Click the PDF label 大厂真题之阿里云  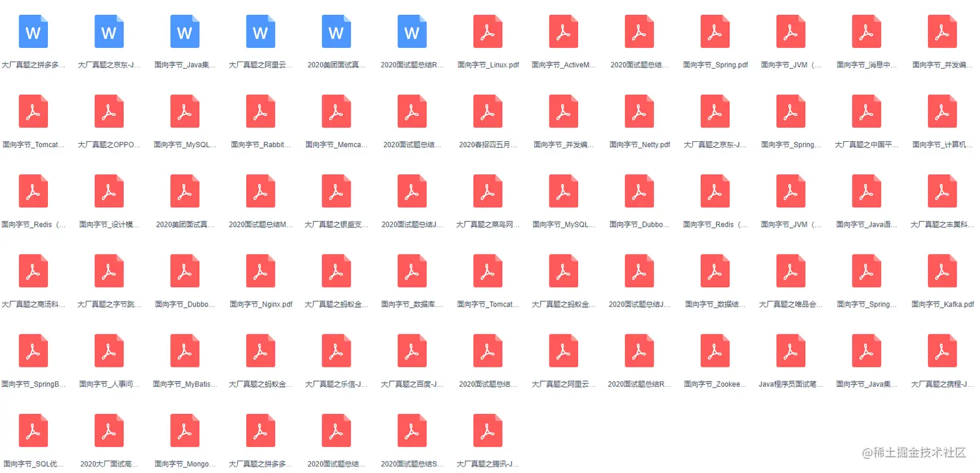click(x=564, y=384)
